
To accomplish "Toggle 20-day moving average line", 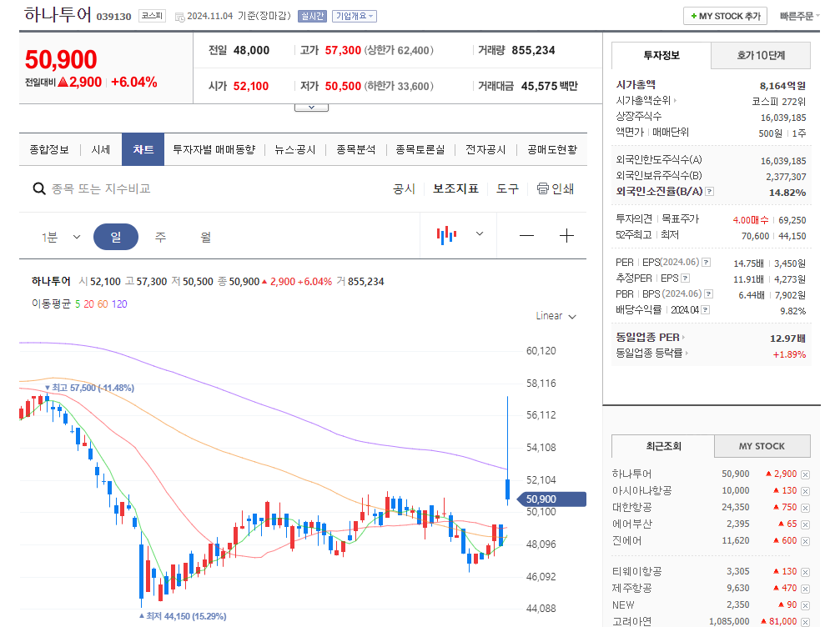I will [x=89, y=304].
